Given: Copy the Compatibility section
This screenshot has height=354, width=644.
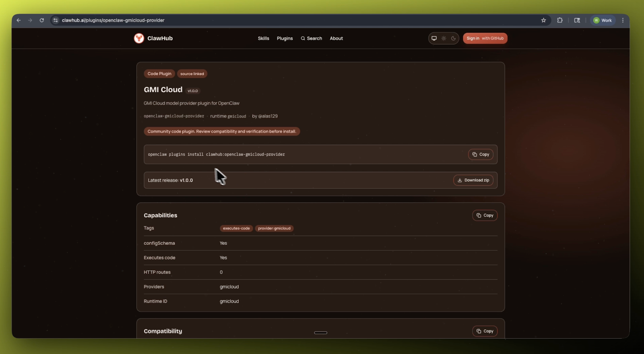Looking at the screenshot, I should coord(485,331).
